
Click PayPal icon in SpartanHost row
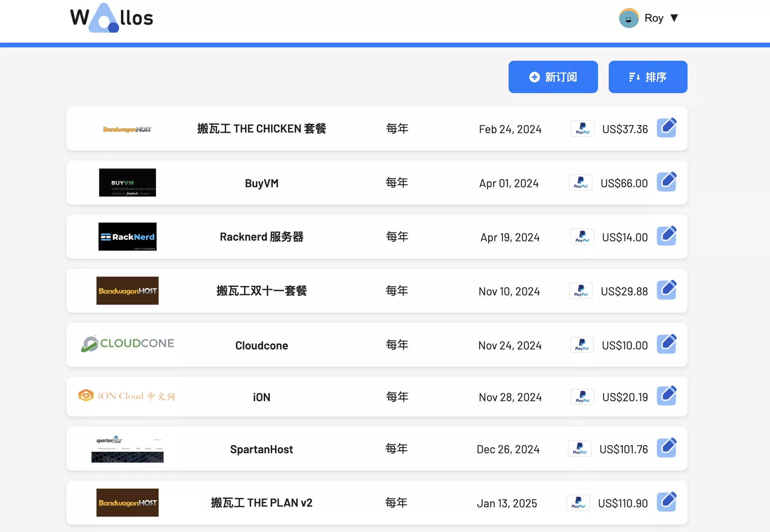pos(580,449)
